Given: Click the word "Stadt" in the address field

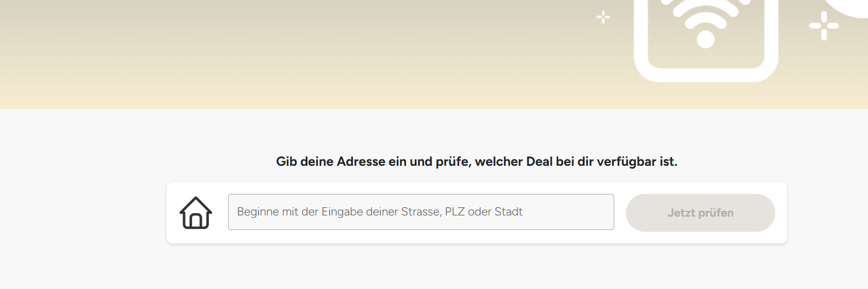Looking at the screenshot, I should pyautogui.click(x=509, y=212).
